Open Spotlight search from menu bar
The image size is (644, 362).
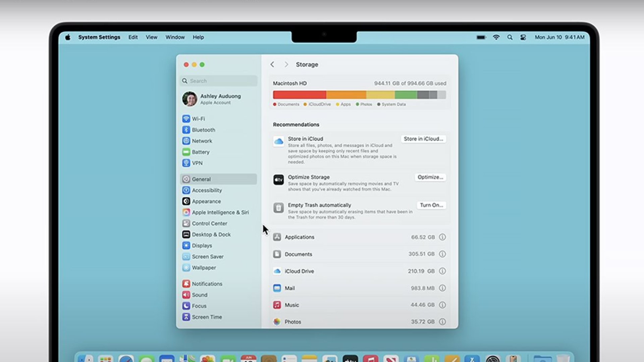pos(510,37)
